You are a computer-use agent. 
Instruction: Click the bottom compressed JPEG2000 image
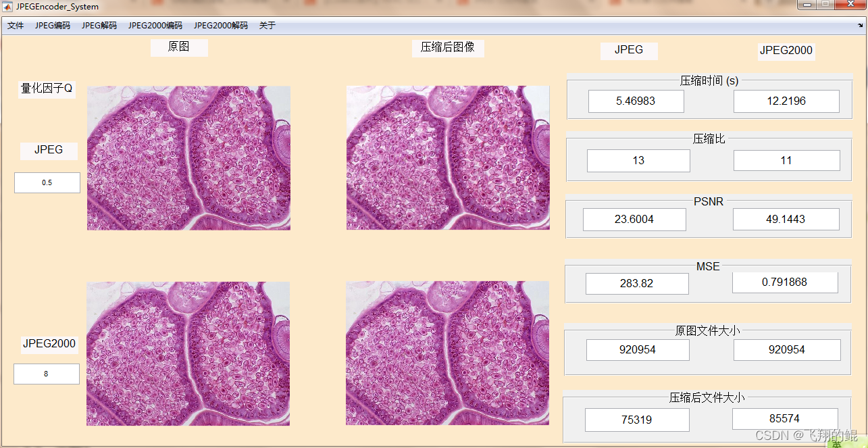coord(447,353)
